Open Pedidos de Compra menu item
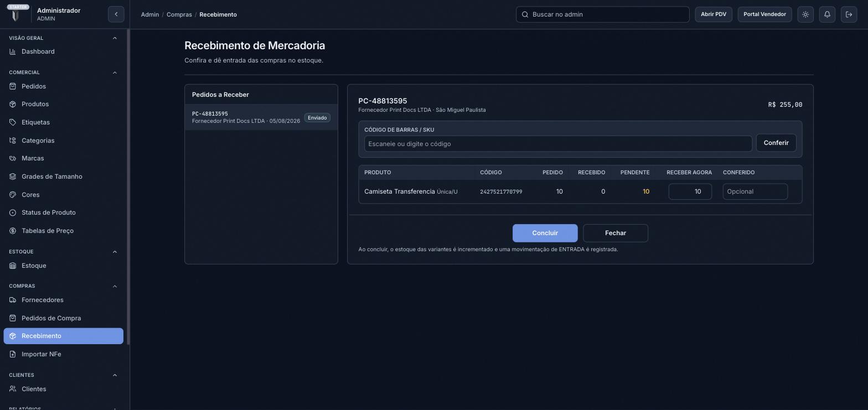The width and height of the screenshot is (868, 410). coord(64,318)
